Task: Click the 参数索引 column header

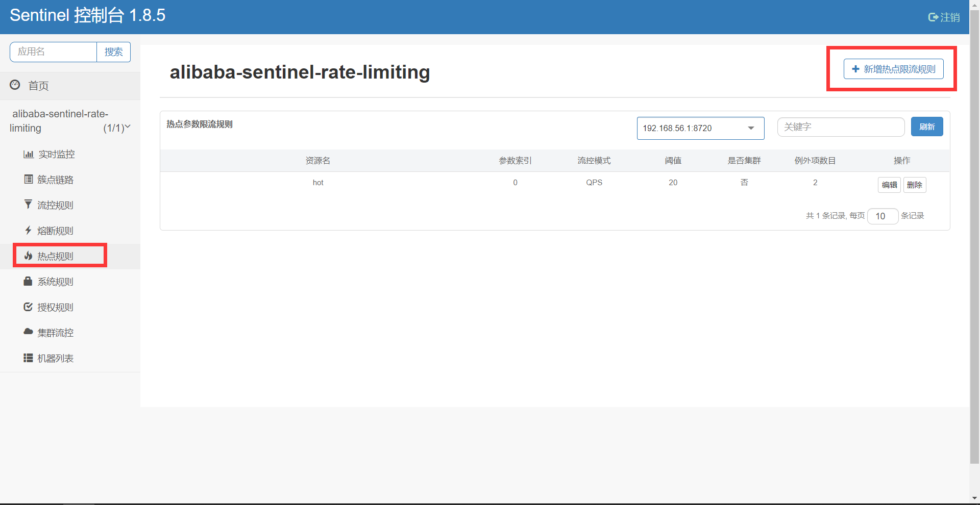Action: pos(515,161)
